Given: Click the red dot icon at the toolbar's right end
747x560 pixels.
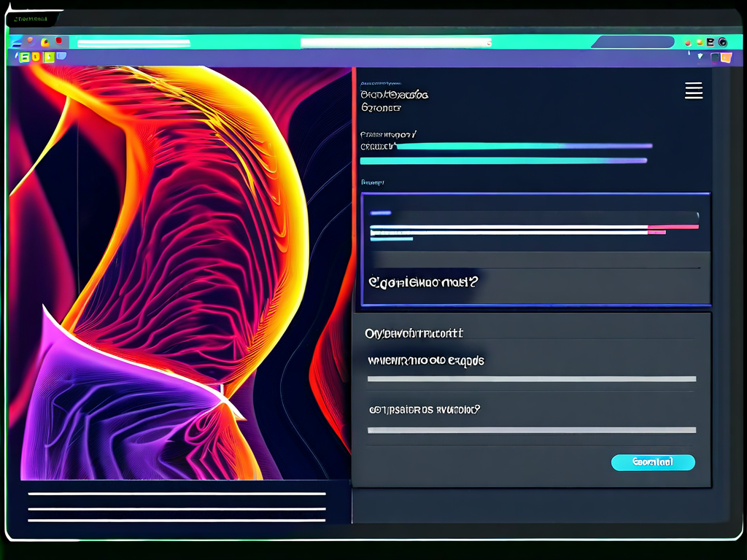Looking at the screenshot, I should click(x=687, y=43).
